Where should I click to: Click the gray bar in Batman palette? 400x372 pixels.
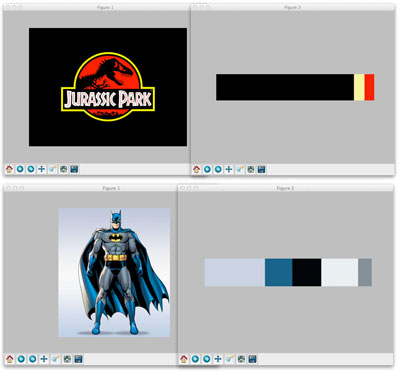tap(365, 272)
